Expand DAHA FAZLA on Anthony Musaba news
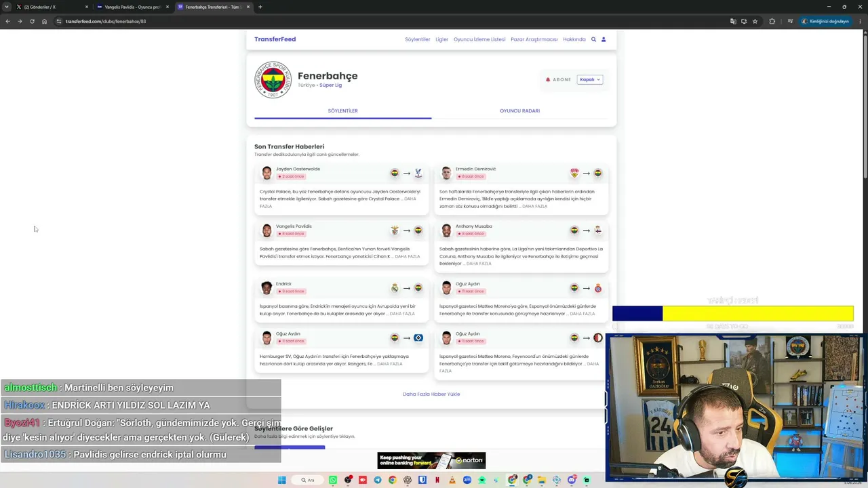Image resolution: width=868 pixels, height=488 pixels. [479, 264]
